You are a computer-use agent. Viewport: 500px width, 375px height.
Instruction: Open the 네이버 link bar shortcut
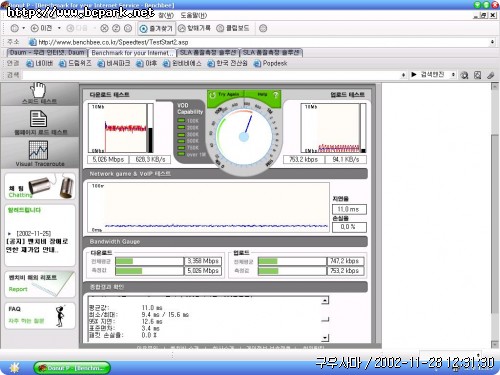click(40, 63)
